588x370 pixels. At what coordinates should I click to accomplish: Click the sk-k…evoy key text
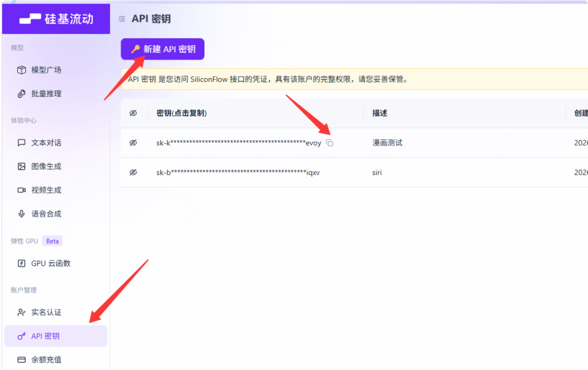tap(239, 143)
